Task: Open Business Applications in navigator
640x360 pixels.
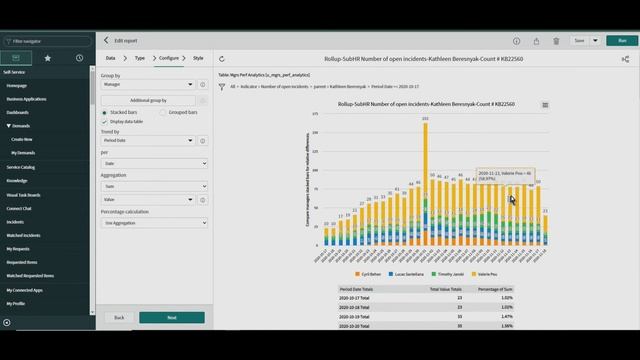Action: (26, 99)
